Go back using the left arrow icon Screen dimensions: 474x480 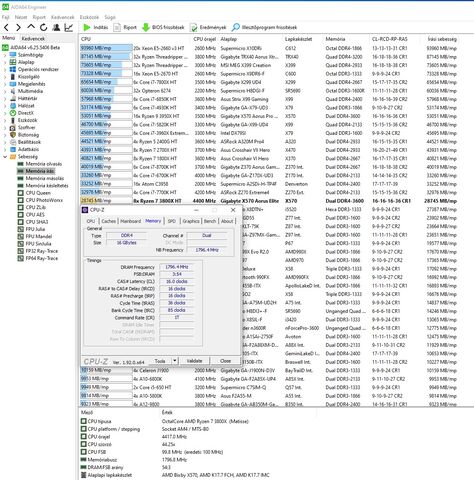click(x=6, y=27)
